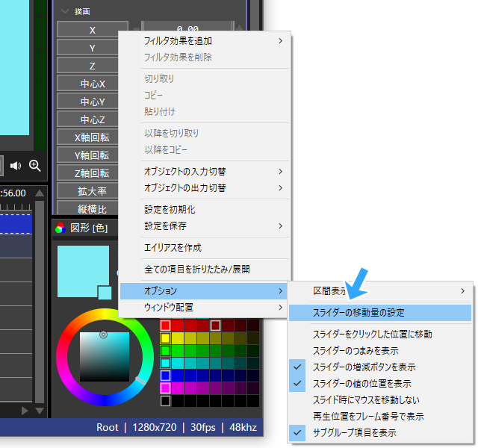478x448 pixels.
Task: Click the 中心X parameter button
Action: coord(93,84)
